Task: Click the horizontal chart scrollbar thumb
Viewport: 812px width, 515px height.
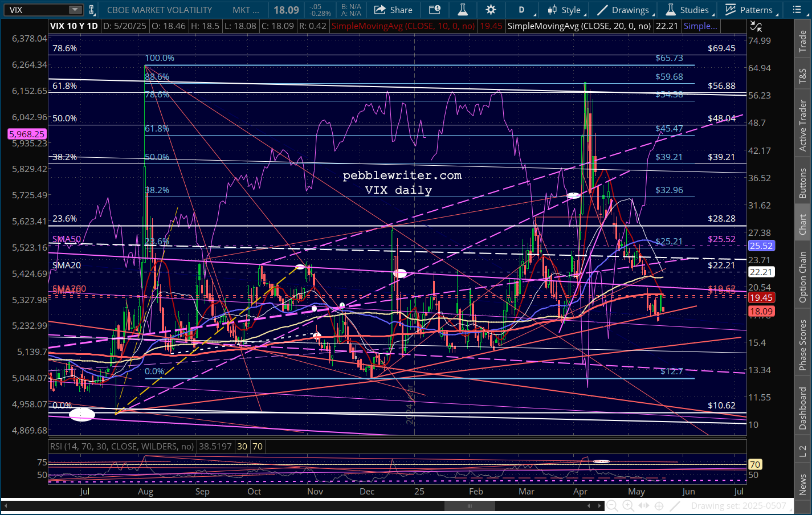Action: (470, 506)
